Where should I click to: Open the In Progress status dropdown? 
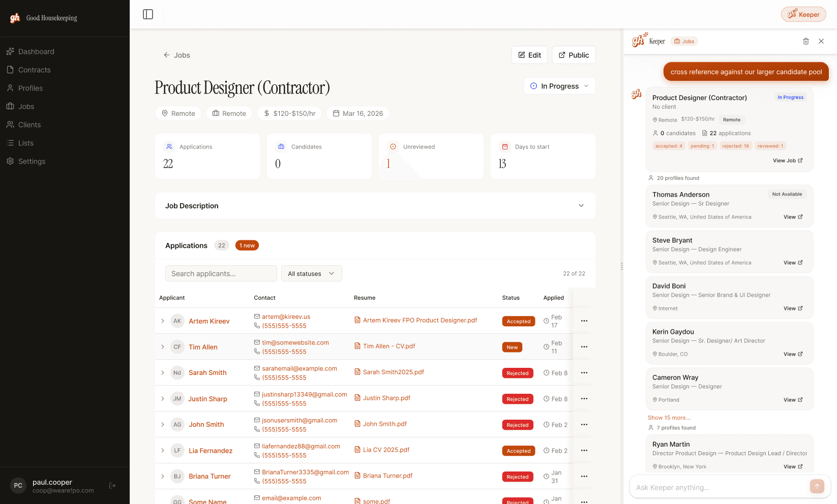coord(559,86)
